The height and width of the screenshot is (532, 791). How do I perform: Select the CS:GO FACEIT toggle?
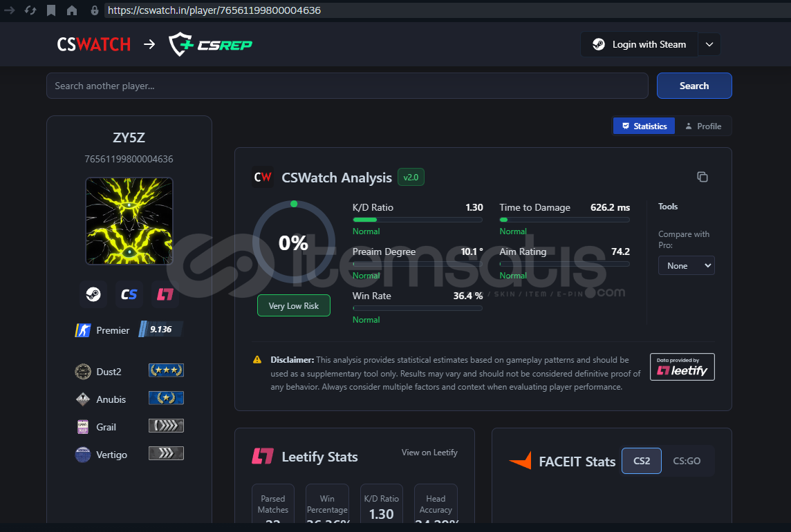(687, 461)
